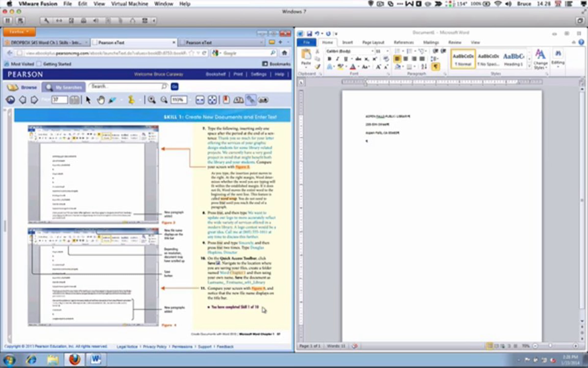The height and width of the screenshot is (368, 588).
Task: Open the Bookshelf link in Pearson header
Action: [x=215, y=74]
